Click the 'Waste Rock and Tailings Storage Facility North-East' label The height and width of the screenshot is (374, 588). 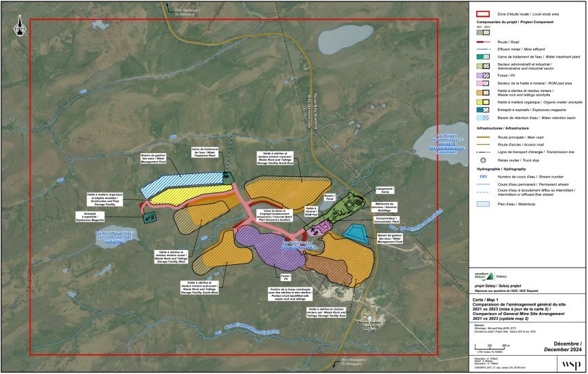(275, 158)
